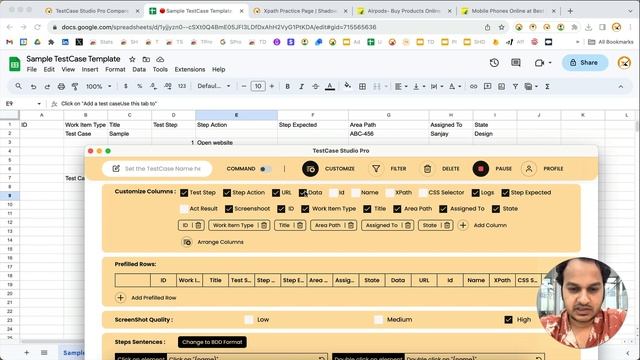Click the Add Column label

[490, 225]
